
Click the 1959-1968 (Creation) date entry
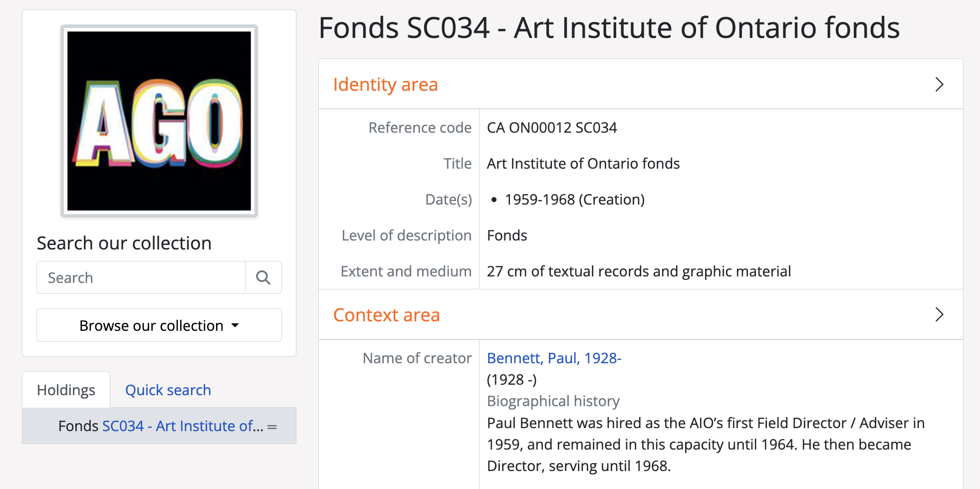click(574, 200)
